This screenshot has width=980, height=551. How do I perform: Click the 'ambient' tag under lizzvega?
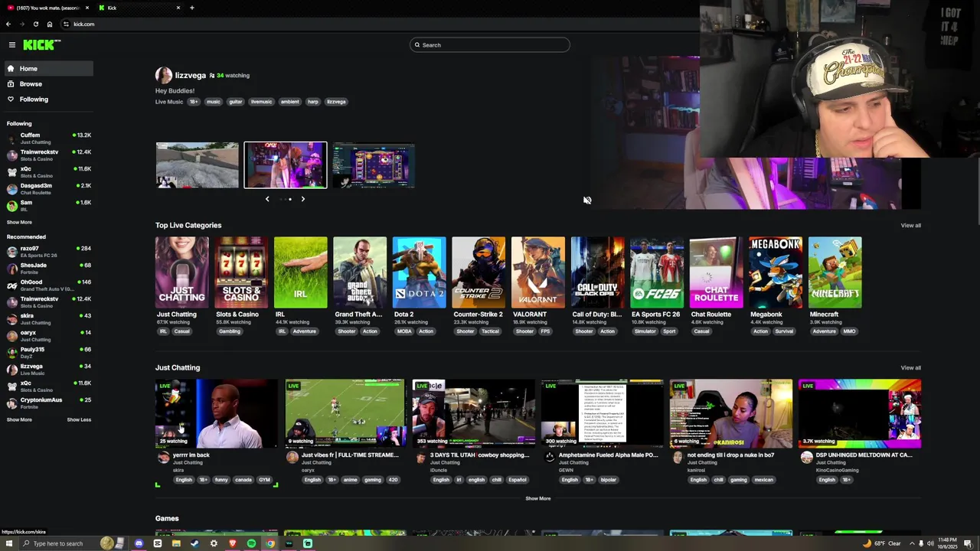(x=289, y=102)
